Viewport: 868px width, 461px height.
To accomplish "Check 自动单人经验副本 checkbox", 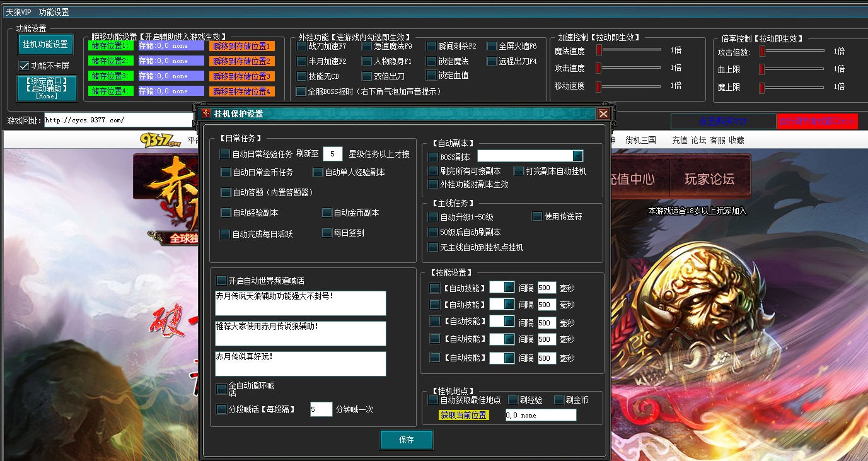I will pyautogui.click(x=318, y=172).
